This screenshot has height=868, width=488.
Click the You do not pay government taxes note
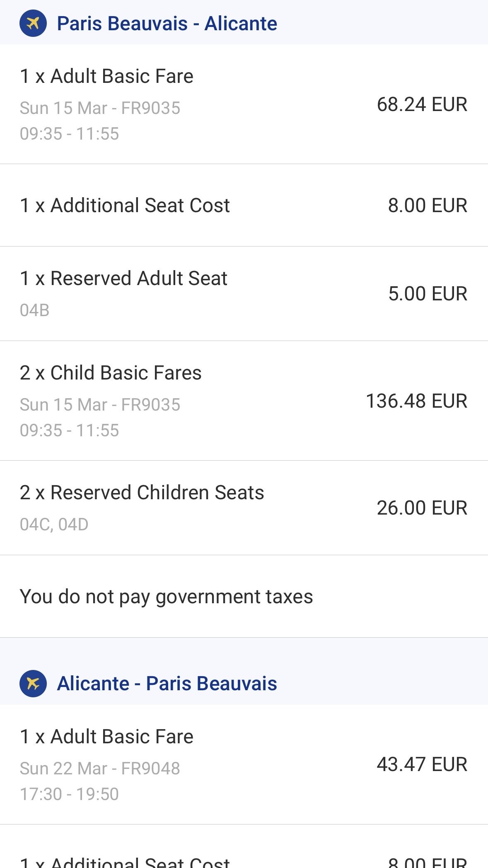coord(166,597)
